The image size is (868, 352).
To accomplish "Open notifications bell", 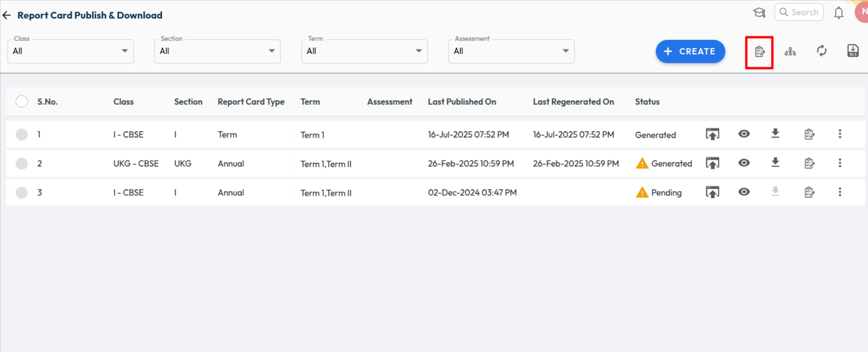I will (x=838, y=12).
